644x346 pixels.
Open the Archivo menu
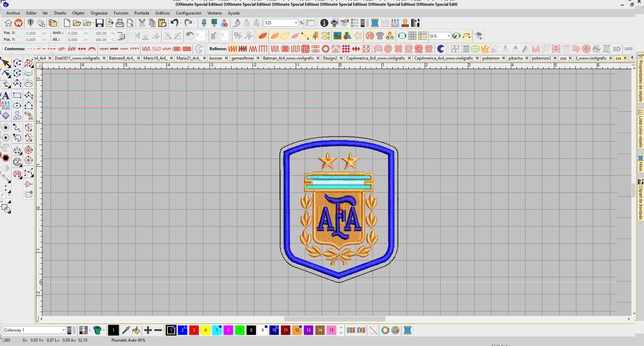[x=13, y=13]
